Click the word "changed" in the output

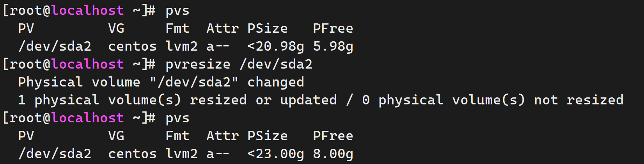[x=275, y=82]
